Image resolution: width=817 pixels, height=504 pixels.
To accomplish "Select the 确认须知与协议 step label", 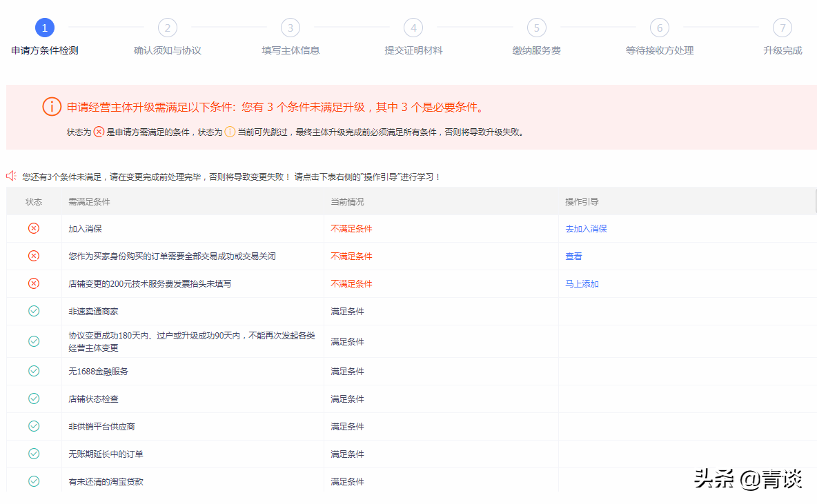I will (167, 50).
